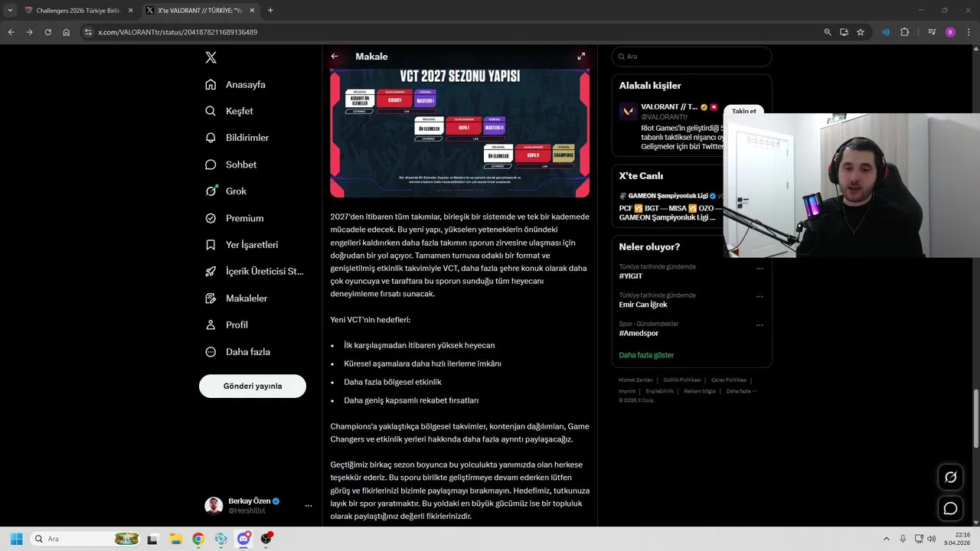Open Keşfet explore page
Image resolution: width=980 pixels, height=551 pixels.
coord(229,111)
